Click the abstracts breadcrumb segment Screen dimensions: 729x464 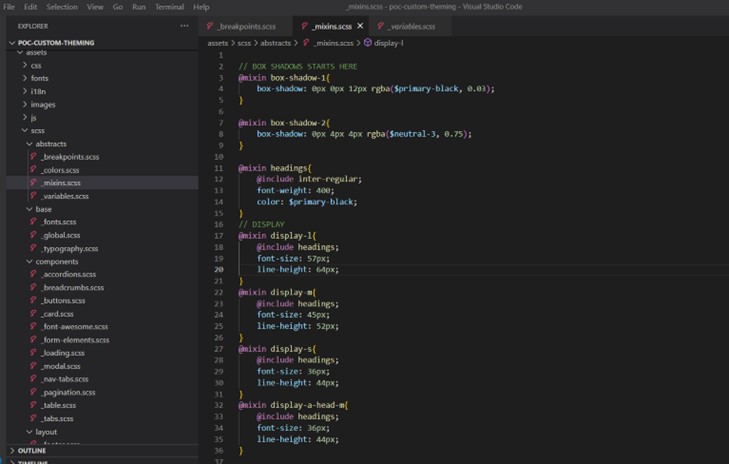point(275,43)
